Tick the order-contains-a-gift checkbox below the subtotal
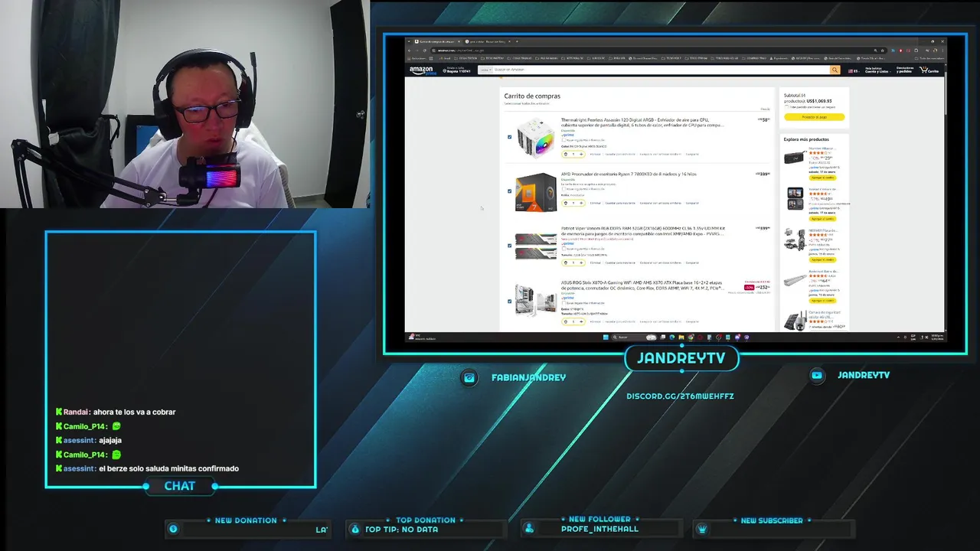The image size is (980, 551). 786,107
